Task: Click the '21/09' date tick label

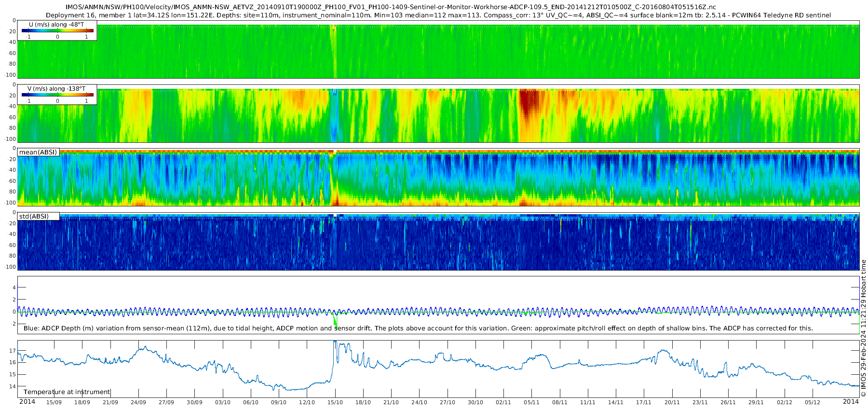Action: click(110, 402)
